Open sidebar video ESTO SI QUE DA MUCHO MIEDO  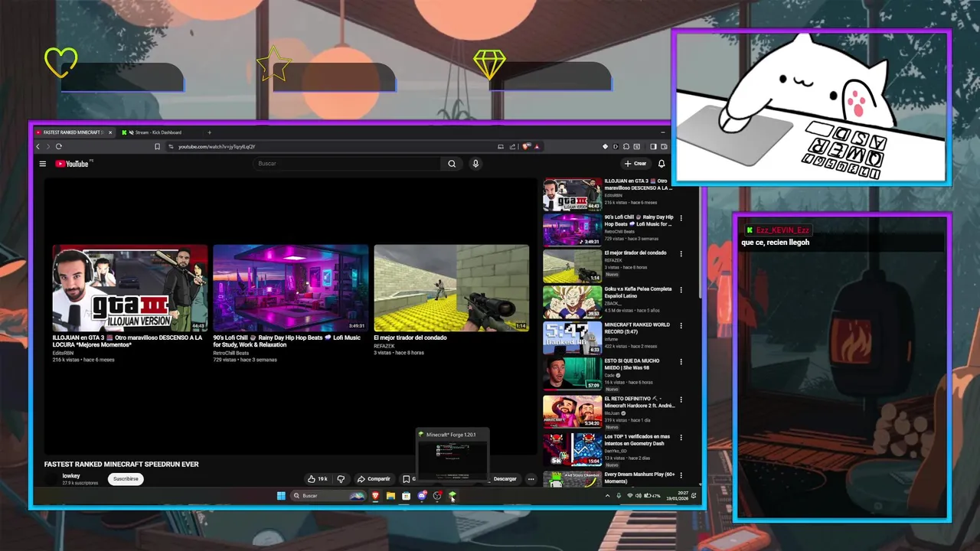pyautogui.click(x=632, y=364)
